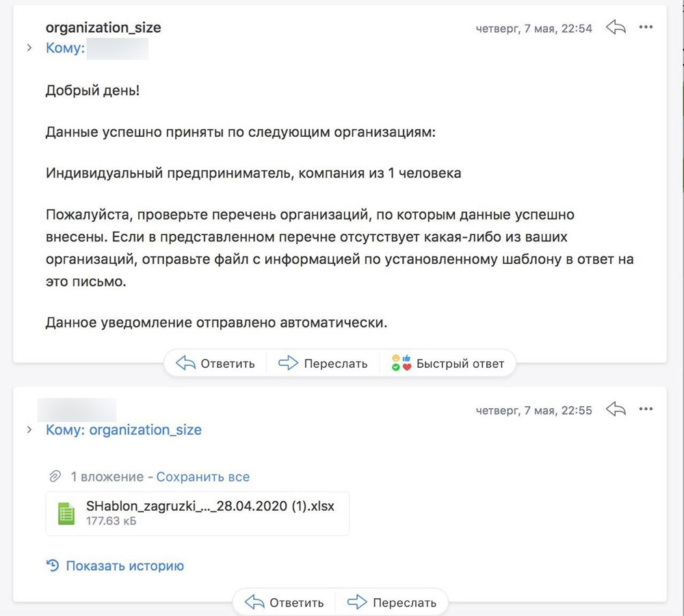
Task: Click the quick reply emoji icon
Action: (x=400, y=363)
